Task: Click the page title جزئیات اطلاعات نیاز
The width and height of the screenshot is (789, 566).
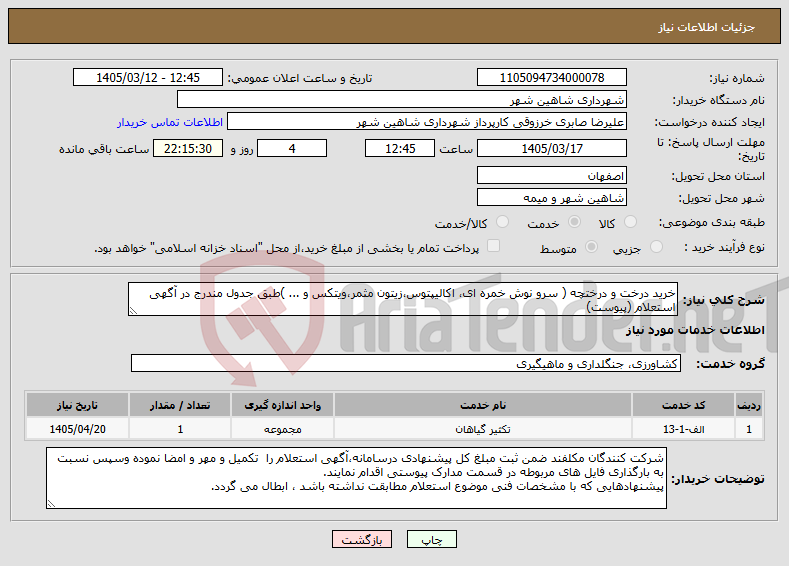Action: point(706,27)
